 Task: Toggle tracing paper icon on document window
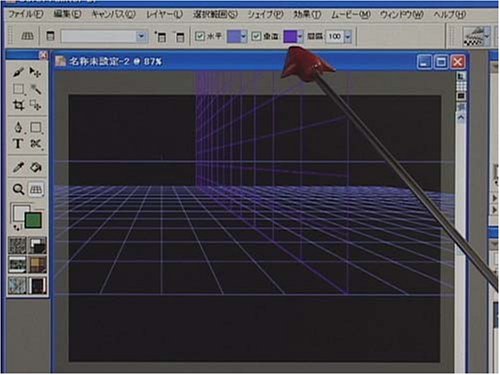(461, 77)
